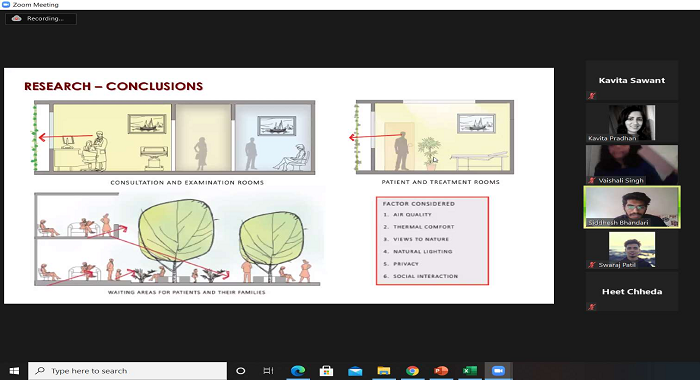Launch Microsoft Edge from taskbar

coord(298,371)
